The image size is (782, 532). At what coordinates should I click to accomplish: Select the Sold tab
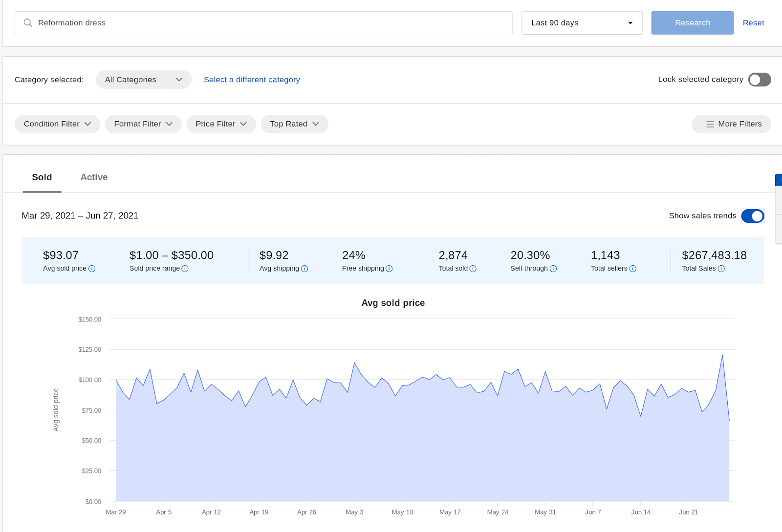click(42, 177)
